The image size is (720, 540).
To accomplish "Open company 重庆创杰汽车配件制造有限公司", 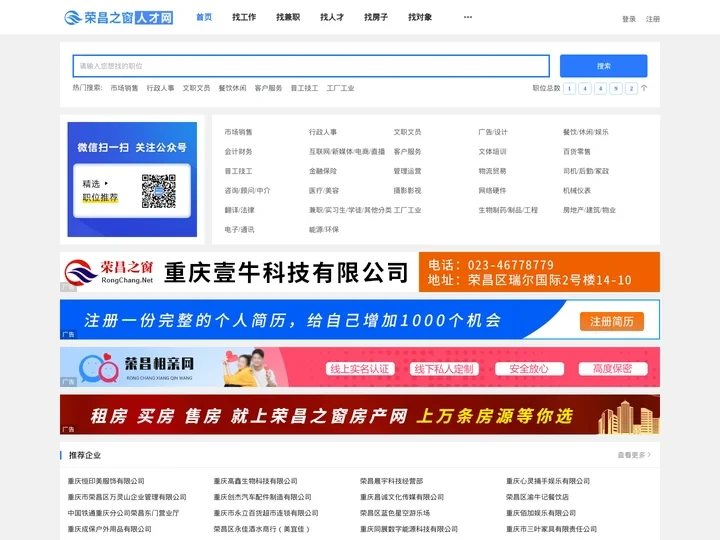I will (263, 497).
